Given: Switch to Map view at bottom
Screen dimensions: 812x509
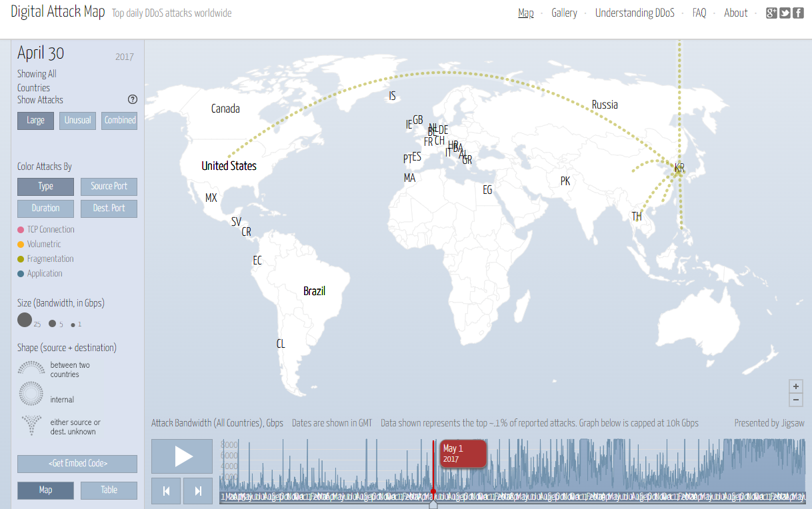Looking at the screenshot, I should [45, 490].
